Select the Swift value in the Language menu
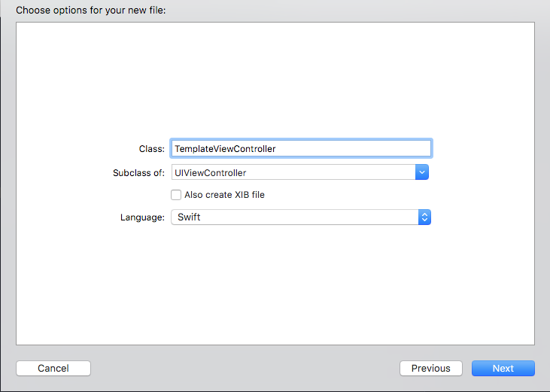Viewport: 550px width, 392px height. (188, 217)
